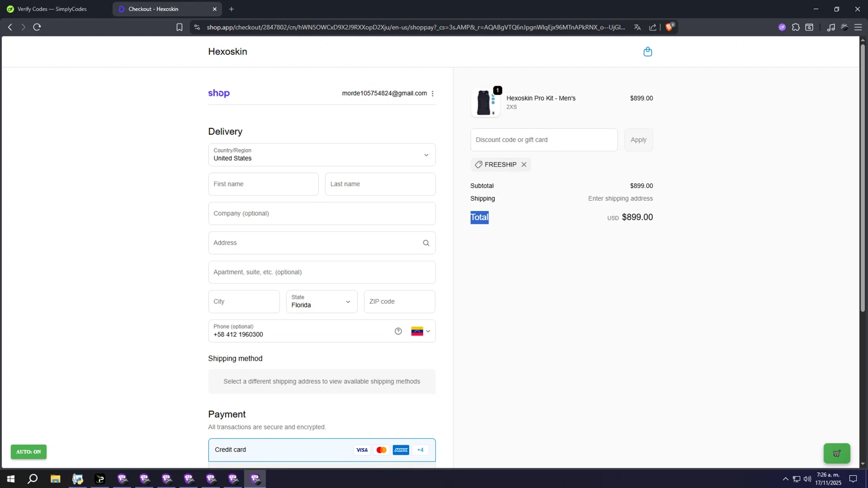Show the +4 additional card types
The image size is (868, 488).
(421, 450)
